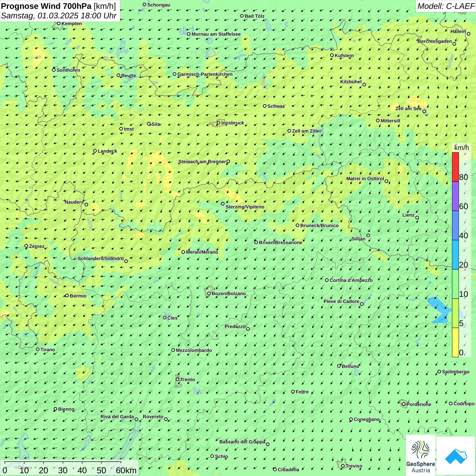Image resolution: width=476 pixels, height=476 pixels.
Task: Click the 'Riva del Garda' label
Action: (x=117, y=417)
